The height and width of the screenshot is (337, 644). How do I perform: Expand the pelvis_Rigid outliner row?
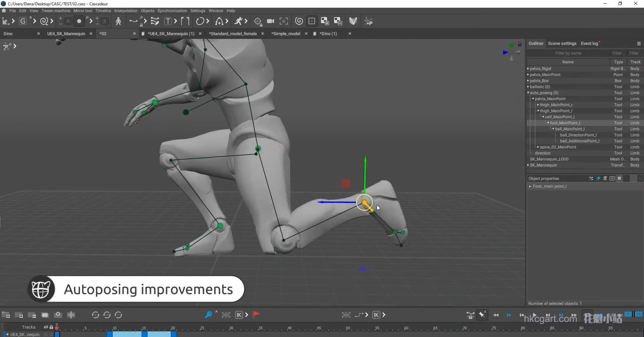point(528,68)
